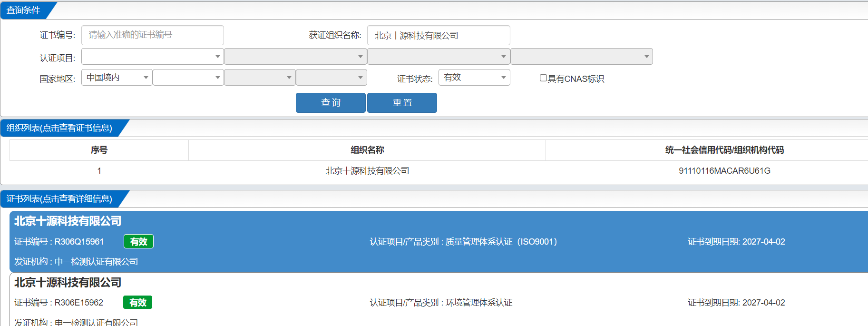The width and height of the screenshot is (868, 326).
Task: Open the second 认证项目 dropdown
Action: (x=295, y=57)
